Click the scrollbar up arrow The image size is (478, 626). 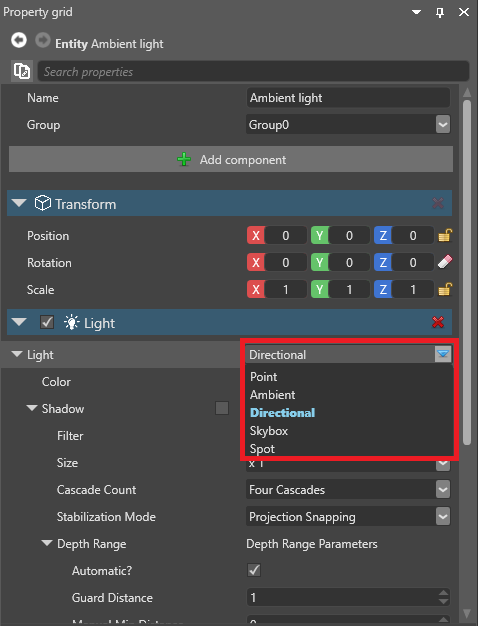[467, 92]
